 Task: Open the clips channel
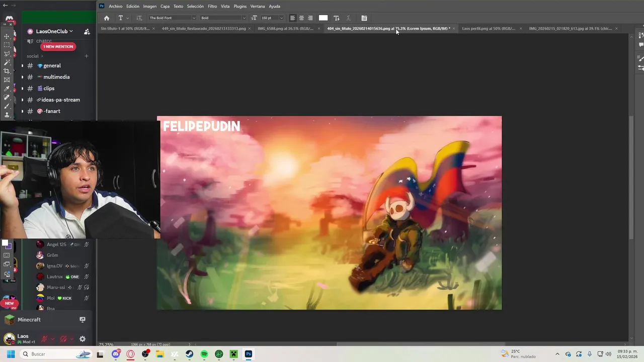pos(49,88)
